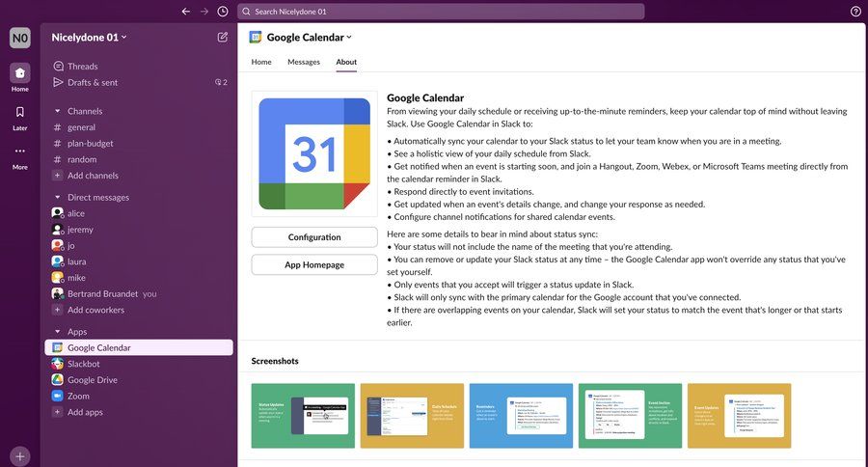This screenshot has width=868, height=467.
Task: Click the plus icon beside Add channels
Action: point(57,175)
